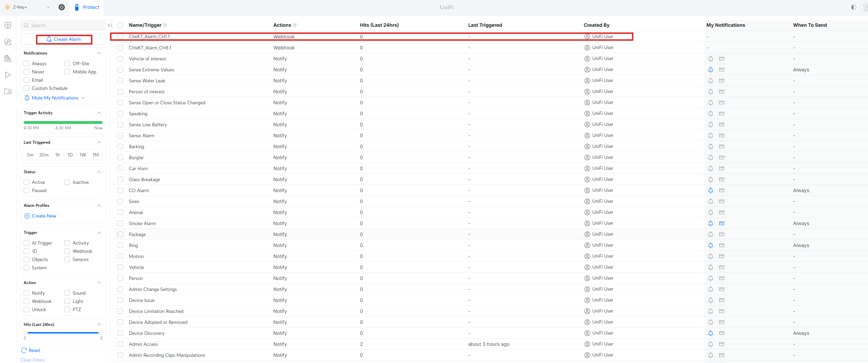Click the Hits (Last 24hrs) slider track
The image size is (868, 363).
click(x=63, y=332)
